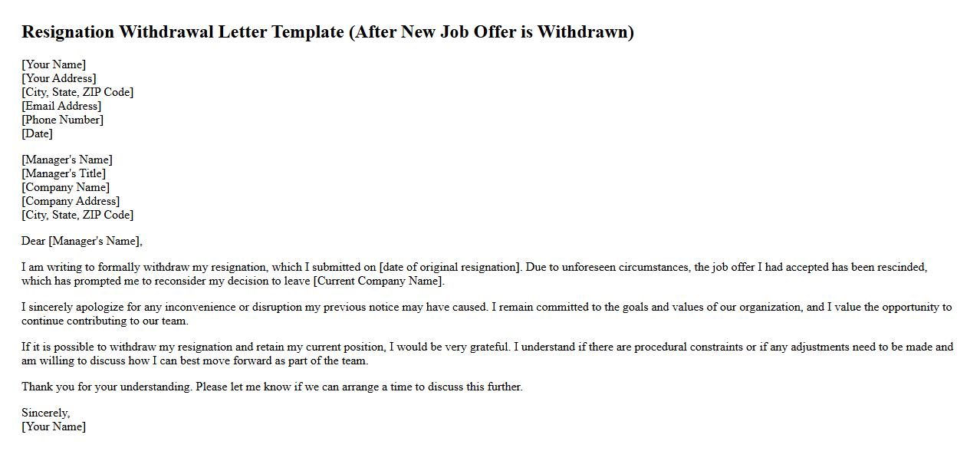Click the Sincerely closing line
The image size is (980, 461).
tap(45, 413)
